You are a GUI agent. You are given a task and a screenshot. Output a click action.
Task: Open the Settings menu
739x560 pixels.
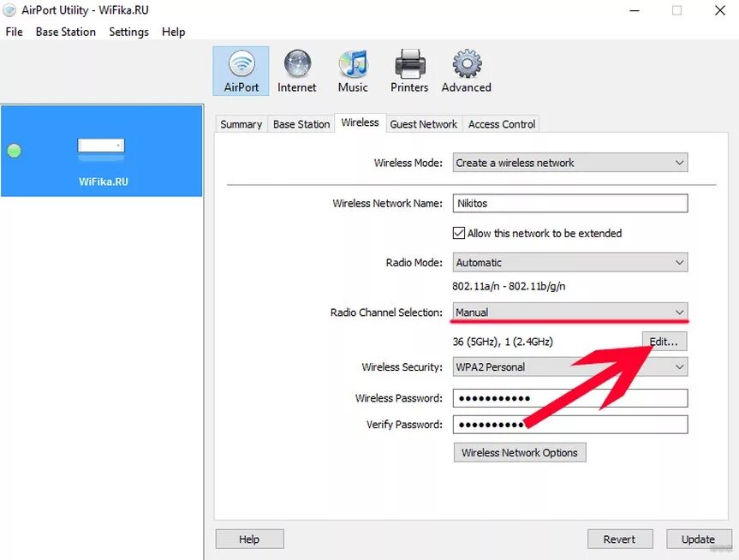(x=128, y=32)
